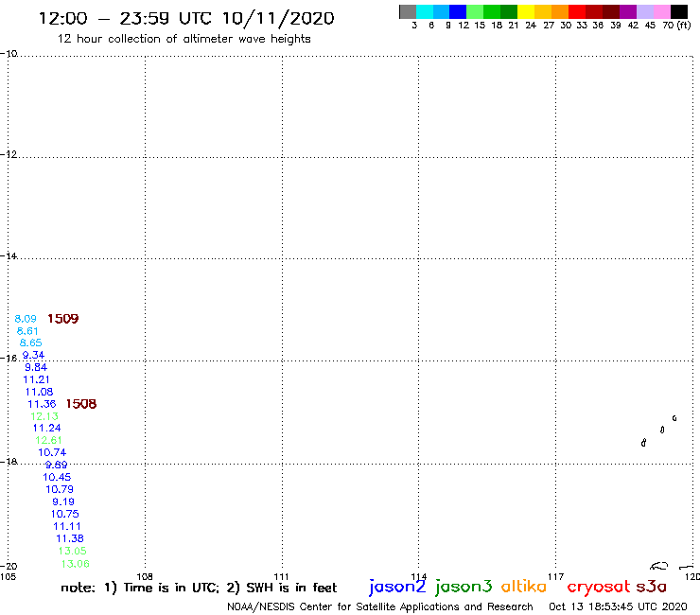Click the purple swatch in color scale
Screen dimensions: 700x615
628,11
